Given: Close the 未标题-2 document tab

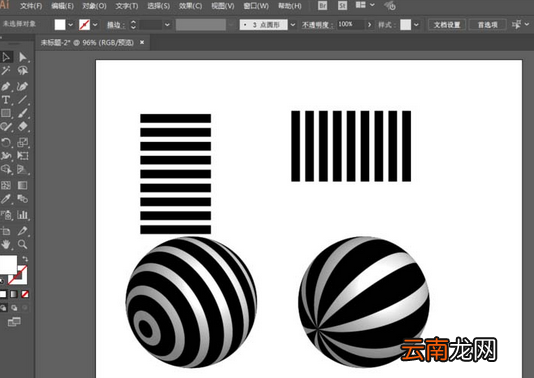Looking at the screenshot, I should coord(142,42).
